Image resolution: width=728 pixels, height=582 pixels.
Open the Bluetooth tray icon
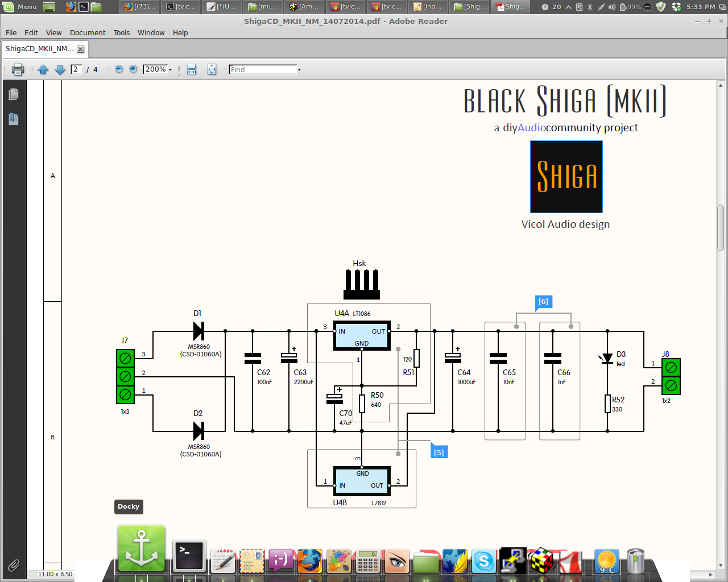pos(590,7)
